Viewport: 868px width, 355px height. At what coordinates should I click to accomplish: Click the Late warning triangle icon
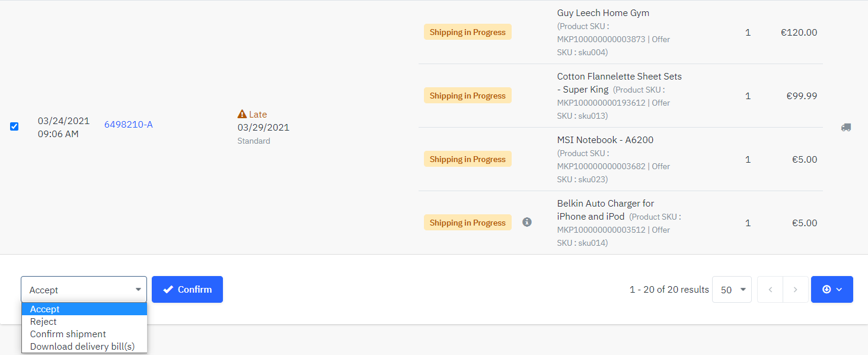point(242,114)
